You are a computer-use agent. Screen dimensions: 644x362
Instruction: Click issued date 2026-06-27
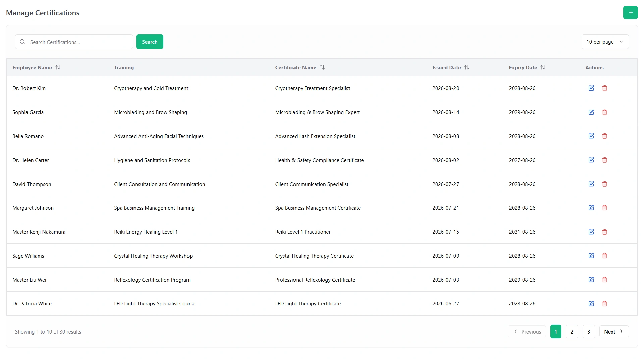click(x=445, y=304)
